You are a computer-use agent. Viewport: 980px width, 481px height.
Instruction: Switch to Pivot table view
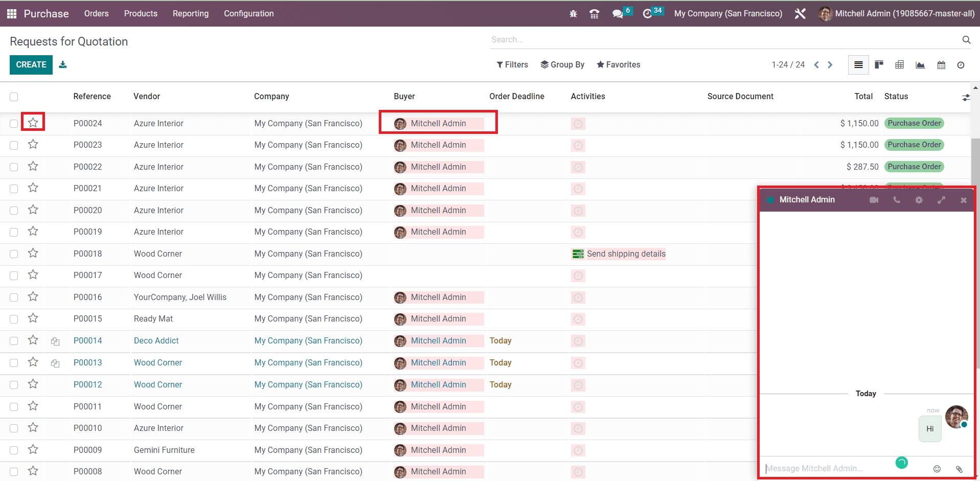click(x=899, y=65)
